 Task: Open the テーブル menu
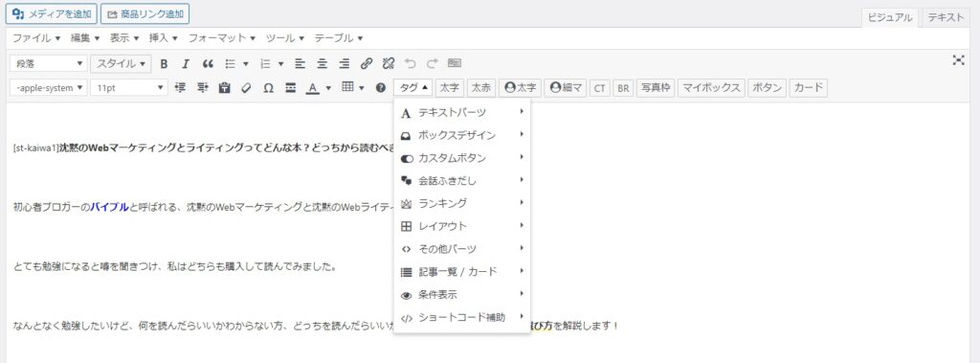[338, 38]
